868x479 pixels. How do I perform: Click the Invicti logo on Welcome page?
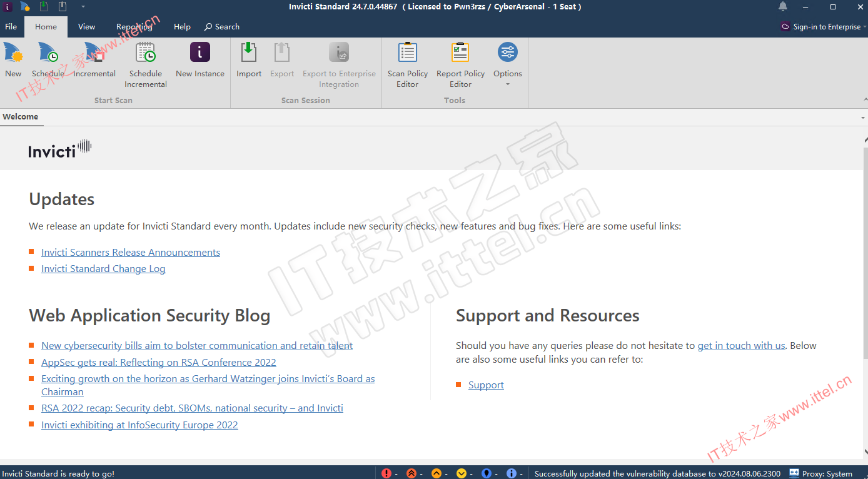tap(60, 149)
